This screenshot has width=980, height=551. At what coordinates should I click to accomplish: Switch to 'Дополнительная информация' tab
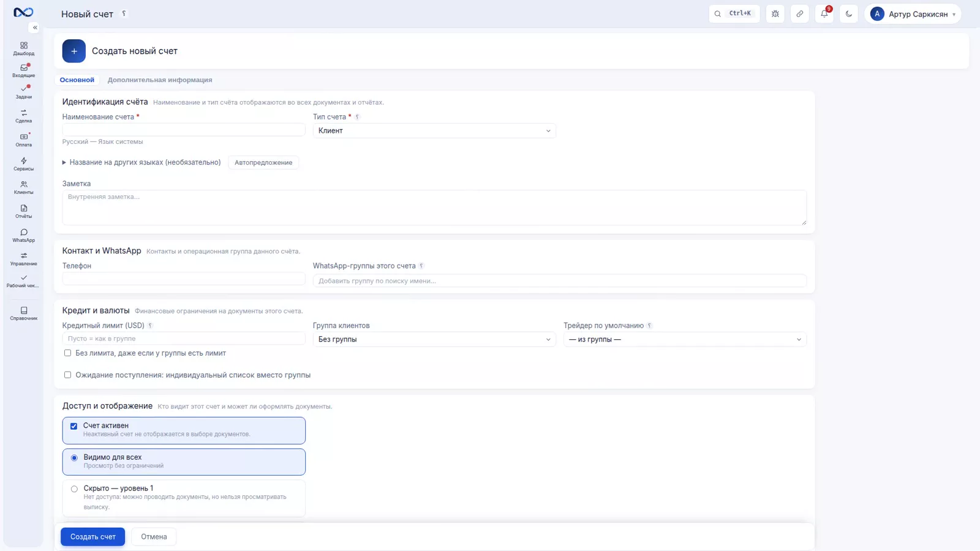[x=160, y=80]
